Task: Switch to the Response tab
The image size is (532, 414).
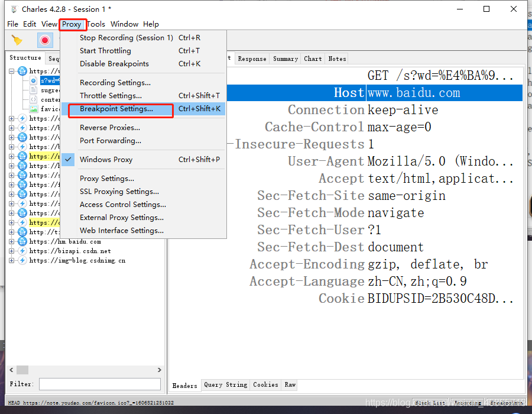Action: point(252,59)
